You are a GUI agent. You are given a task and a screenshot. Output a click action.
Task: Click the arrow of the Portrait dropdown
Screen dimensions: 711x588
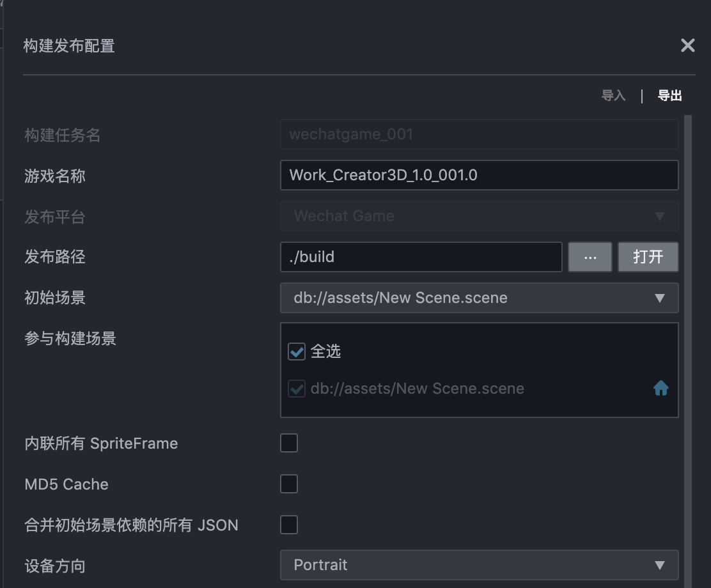(x=660, y=565)
